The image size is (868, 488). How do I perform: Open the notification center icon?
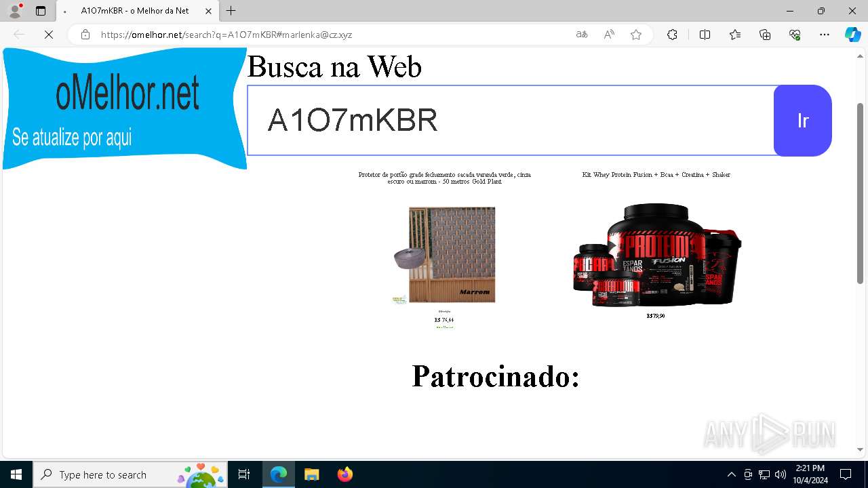846,474
